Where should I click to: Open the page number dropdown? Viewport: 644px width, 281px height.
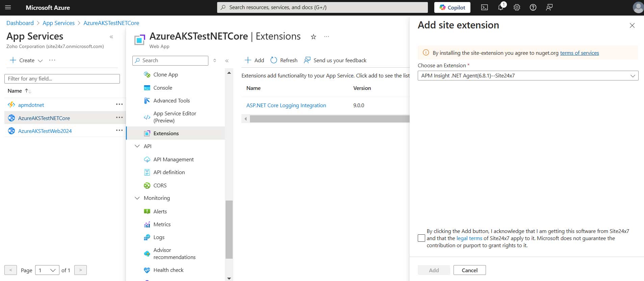(x=47, y=270)
